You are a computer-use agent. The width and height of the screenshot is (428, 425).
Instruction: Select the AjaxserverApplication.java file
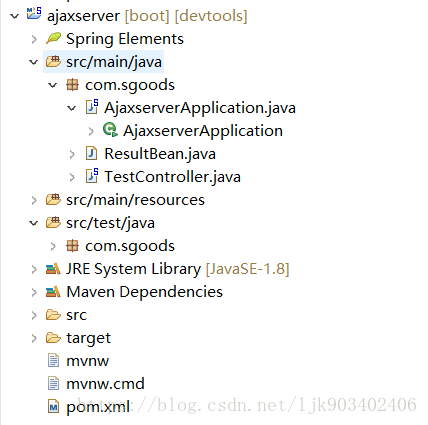[200, 108]
